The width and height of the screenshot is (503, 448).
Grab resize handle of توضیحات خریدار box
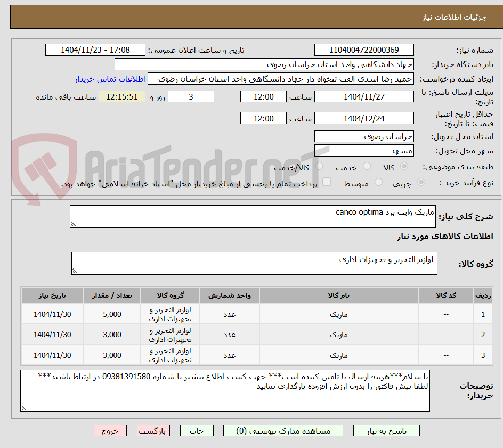coord(23,408)
